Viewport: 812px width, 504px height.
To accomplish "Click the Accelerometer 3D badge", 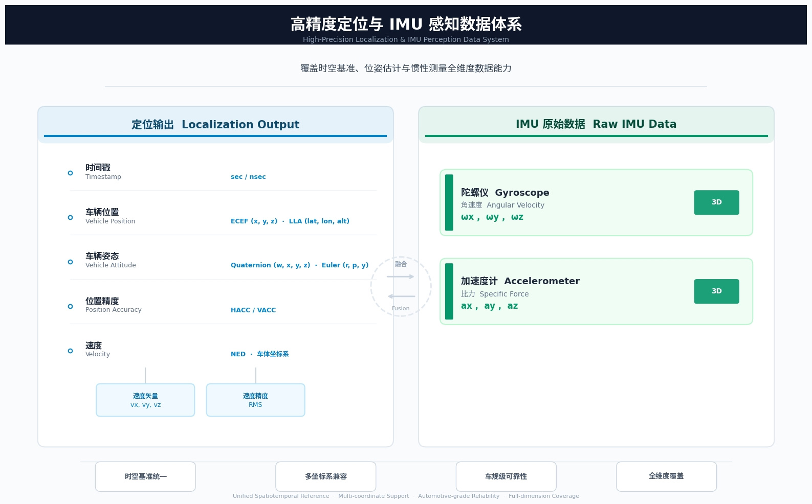I will click(x=716, y=291).
